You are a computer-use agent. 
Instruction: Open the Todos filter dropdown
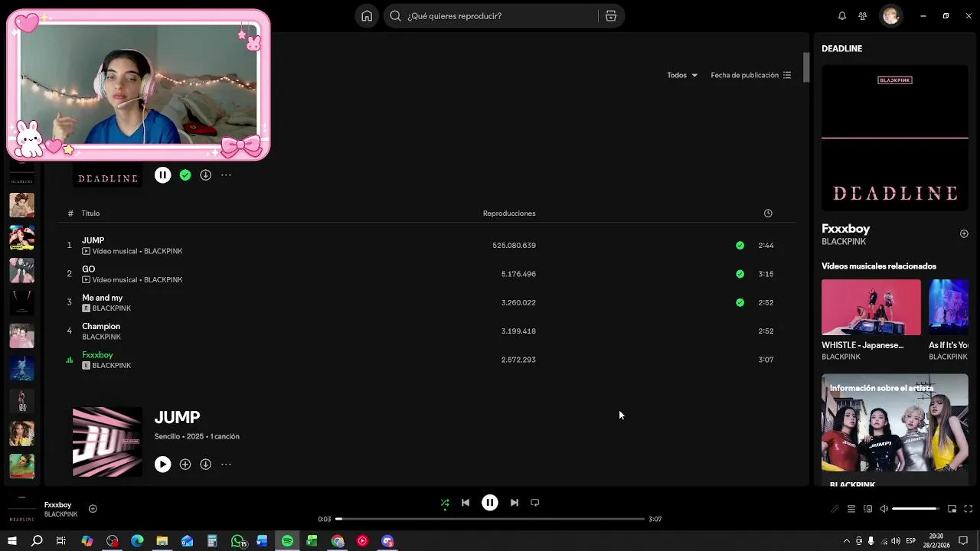682,75
